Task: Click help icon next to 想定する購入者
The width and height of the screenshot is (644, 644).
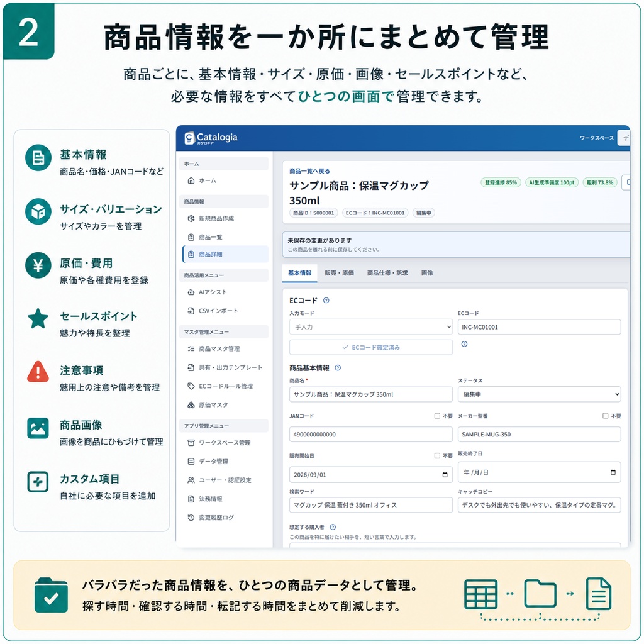Action: coord(333,527)
